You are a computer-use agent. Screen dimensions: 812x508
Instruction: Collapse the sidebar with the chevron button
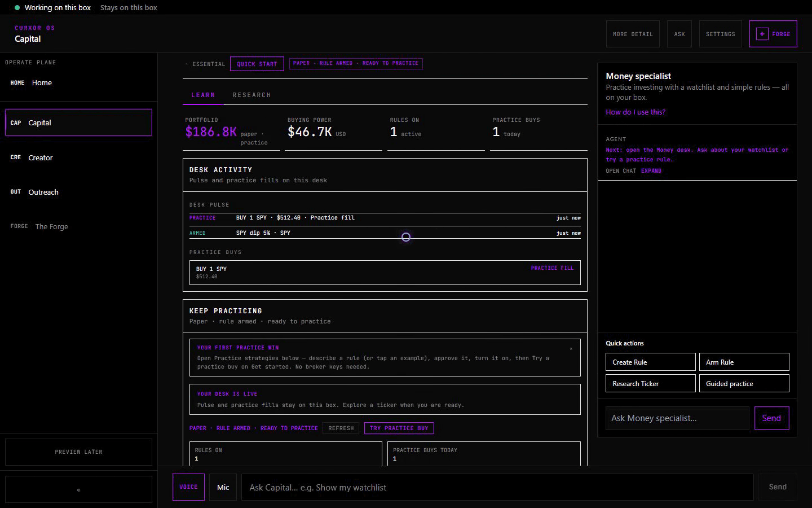pos(78,489)
